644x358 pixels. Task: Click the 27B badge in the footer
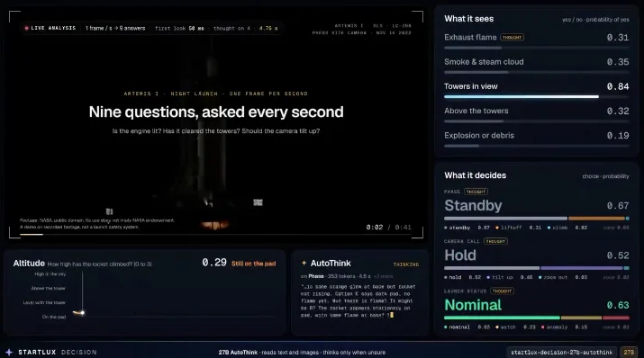coord(629,353)
